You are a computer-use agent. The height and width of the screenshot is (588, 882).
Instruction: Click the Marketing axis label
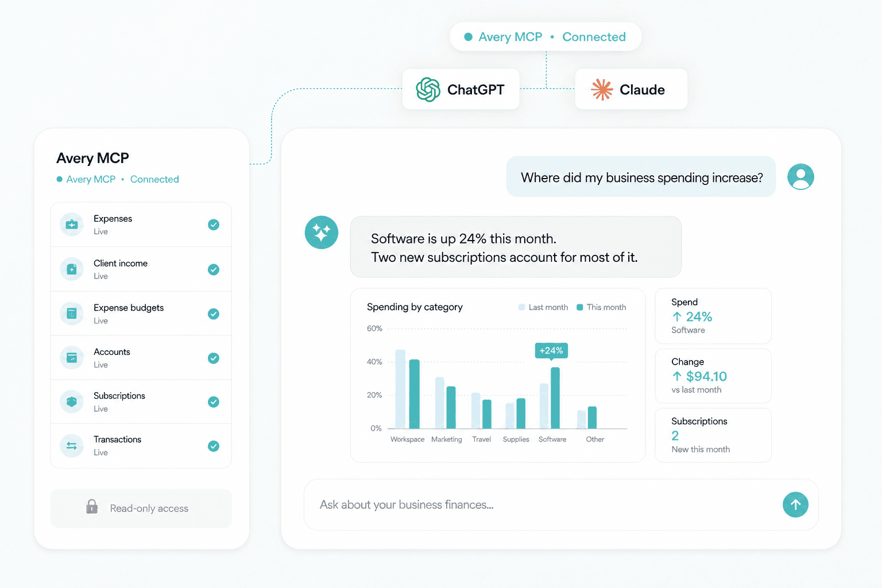(x=447, y=439)
